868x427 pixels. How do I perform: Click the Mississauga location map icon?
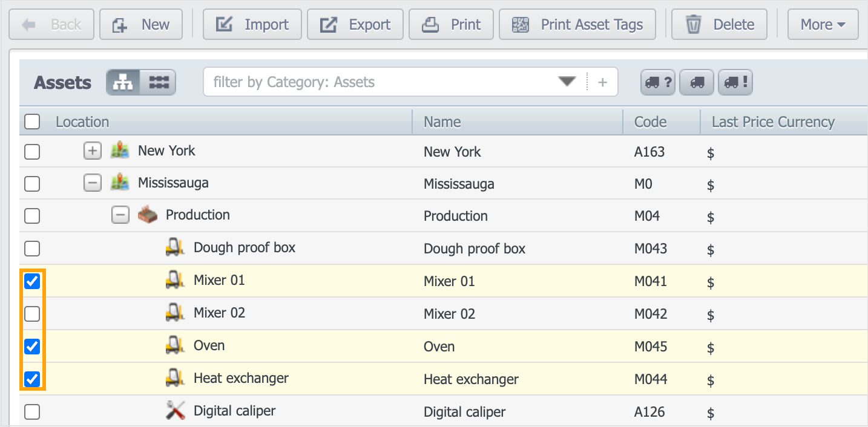120,183
